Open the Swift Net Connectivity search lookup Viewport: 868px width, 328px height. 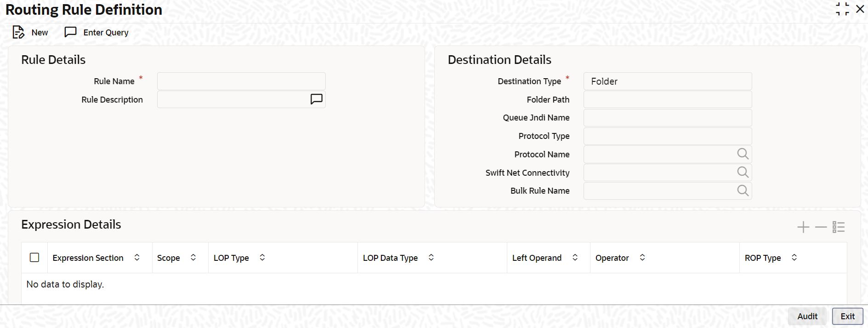(743, 173)
